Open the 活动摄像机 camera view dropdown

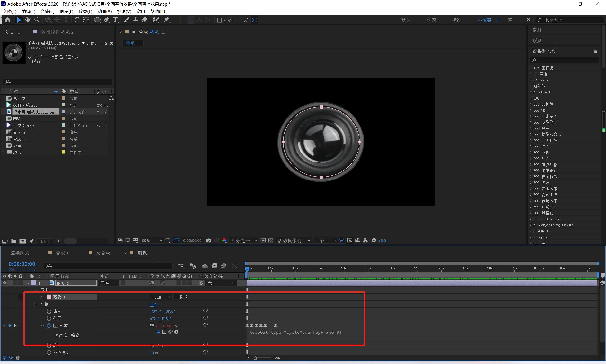294,241
